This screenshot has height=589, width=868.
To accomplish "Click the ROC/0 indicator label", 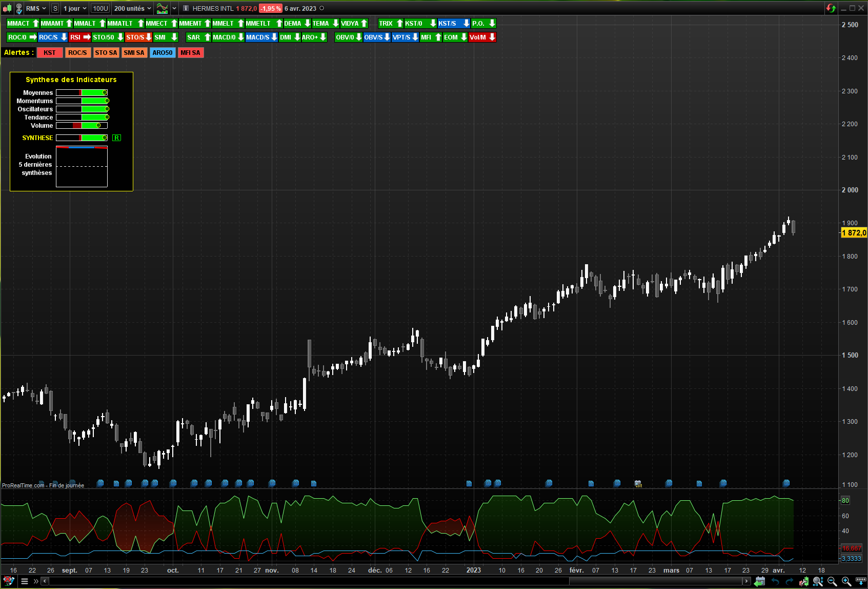I will (x=22, y=37).
